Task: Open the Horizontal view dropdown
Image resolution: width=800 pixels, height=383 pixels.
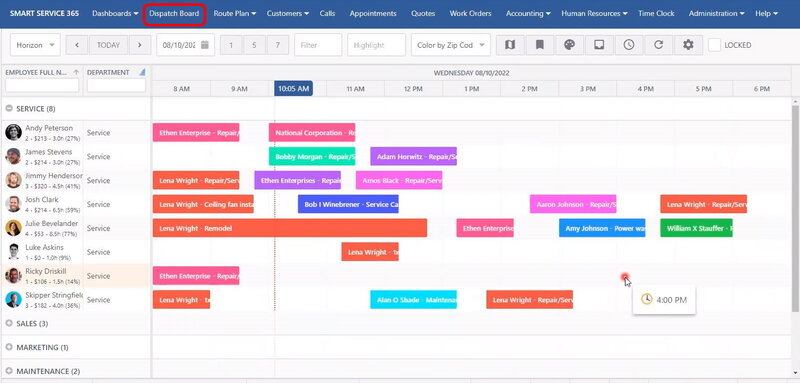Action: click(35, 45)
